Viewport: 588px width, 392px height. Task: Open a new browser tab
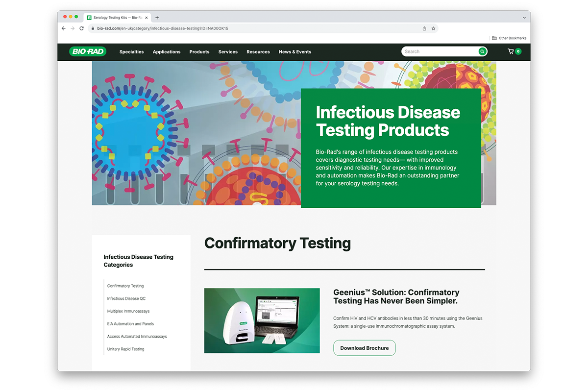(157, 18)
